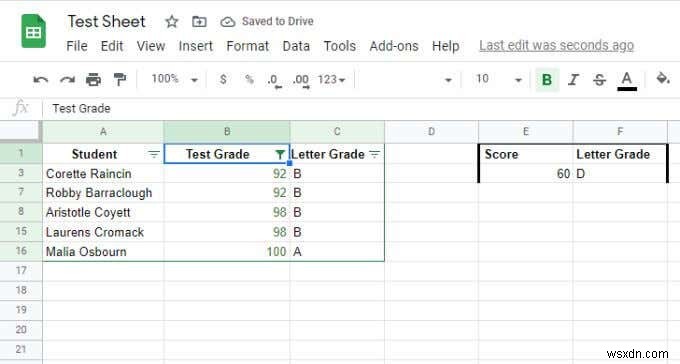
Task: Format selection as percent
Action: click(x=249, y=79)
